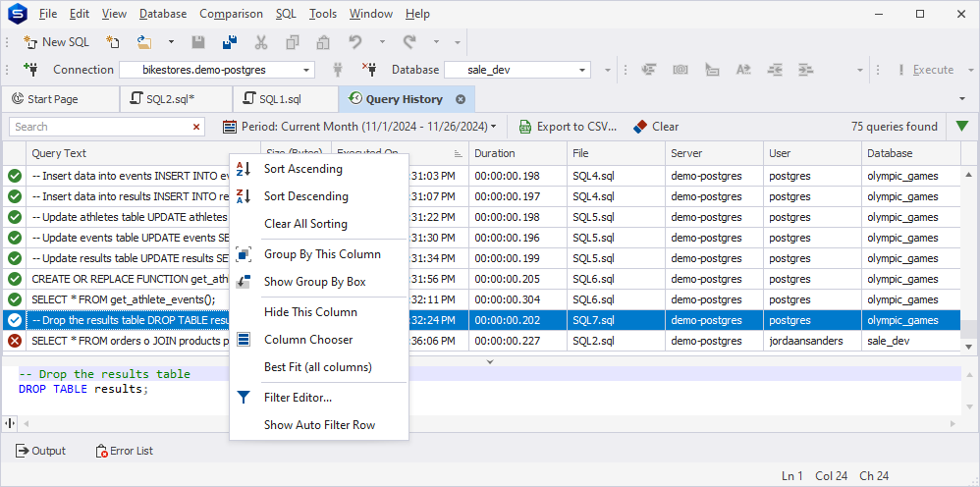Click the Save disk icon

pos(198,42)
